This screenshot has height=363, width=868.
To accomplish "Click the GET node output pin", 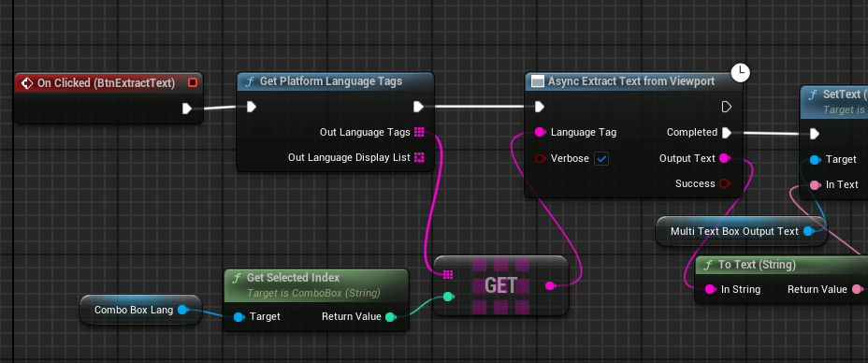I will click(550, 285).
